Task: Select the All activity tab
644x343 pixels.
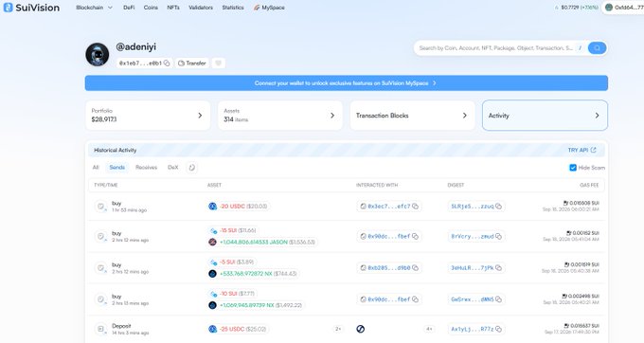Action: [x=96, y=168]
